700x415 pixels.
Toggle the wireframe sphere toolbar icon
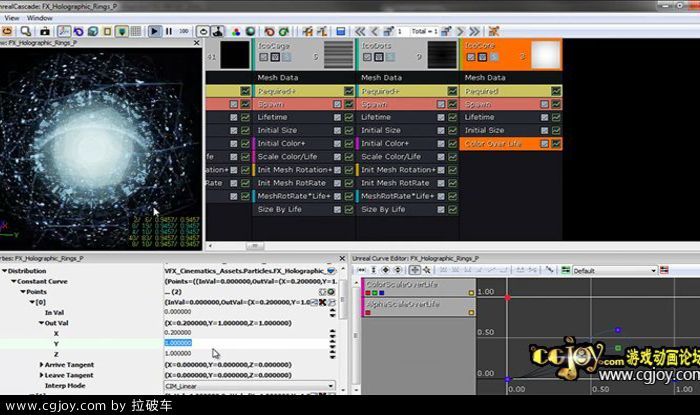click(x=250, y=31)
